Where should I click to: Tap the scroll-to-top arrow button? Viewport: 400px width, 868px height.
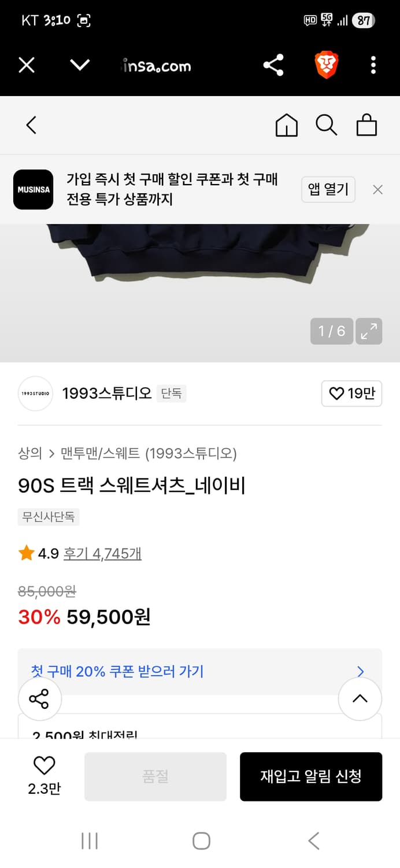click(360, 699)
